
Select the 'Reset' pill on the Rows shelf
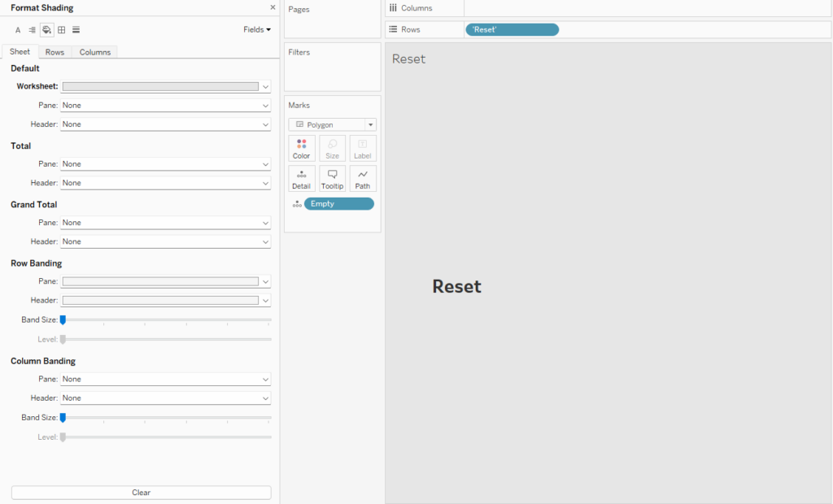[512, 28]
